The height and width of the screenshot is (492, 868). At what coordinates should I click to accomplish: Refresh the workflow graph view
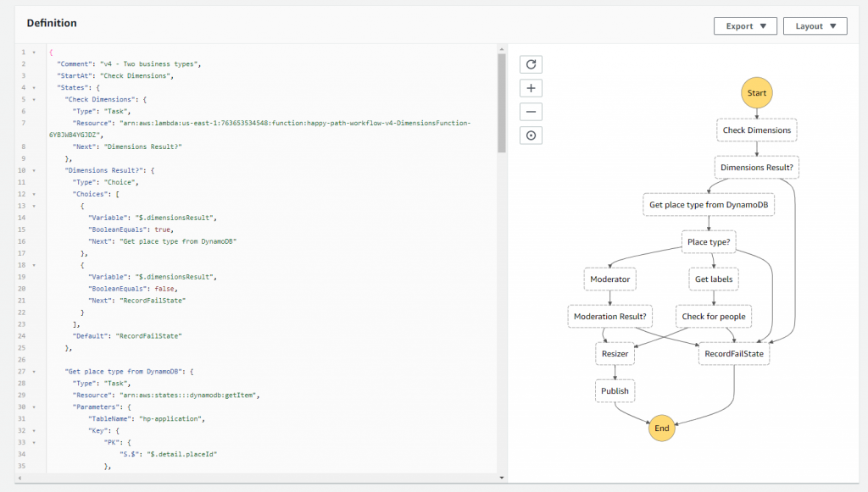[x=531, y=64]
